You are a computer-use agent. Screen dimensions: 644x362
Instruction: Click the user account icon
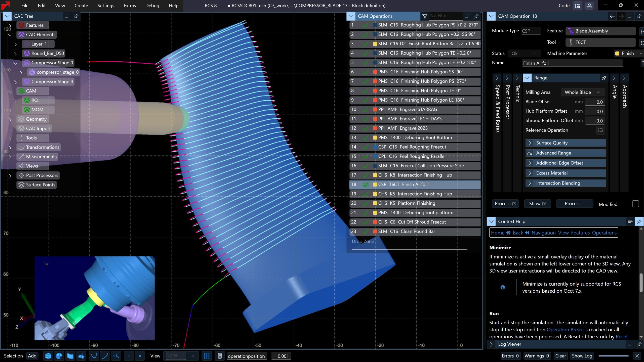pyautogui.click(x=589, y=6)
